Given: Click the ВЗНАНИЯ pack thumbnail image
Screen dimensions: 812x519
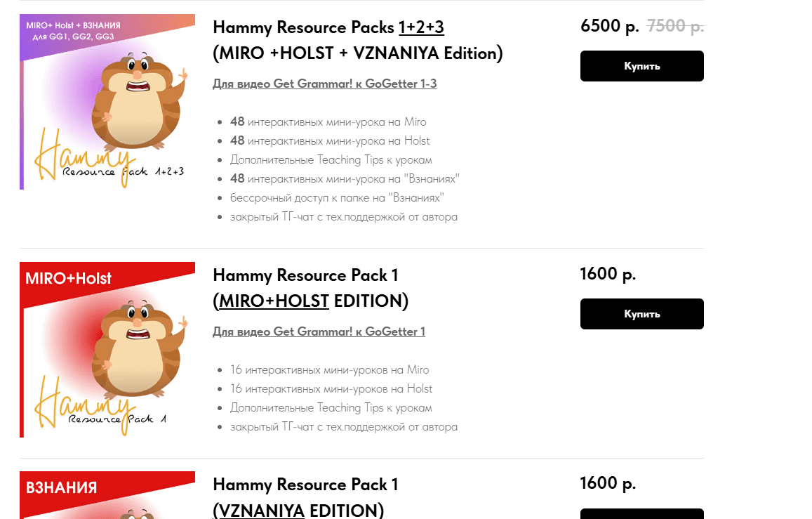Looking at the screenshot, I should 107,496.
